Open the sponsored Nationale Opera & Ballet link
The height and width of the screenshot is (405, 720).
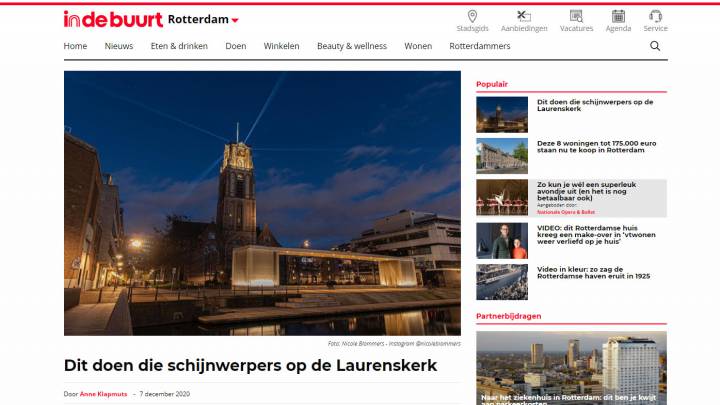564,212
